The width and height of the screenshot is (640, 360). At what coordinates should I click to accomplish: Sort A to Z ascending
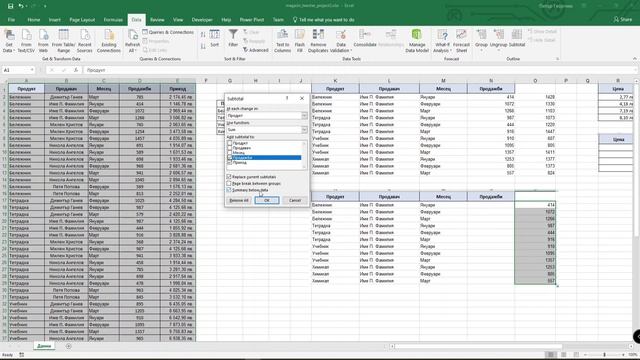click(203, 35)
